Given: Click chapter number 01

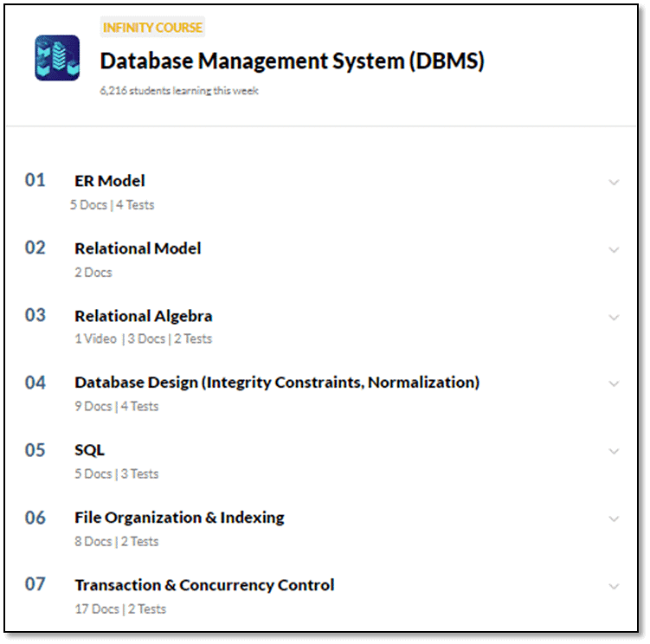Looking at the screenshot, I should [x=35, y=180].
